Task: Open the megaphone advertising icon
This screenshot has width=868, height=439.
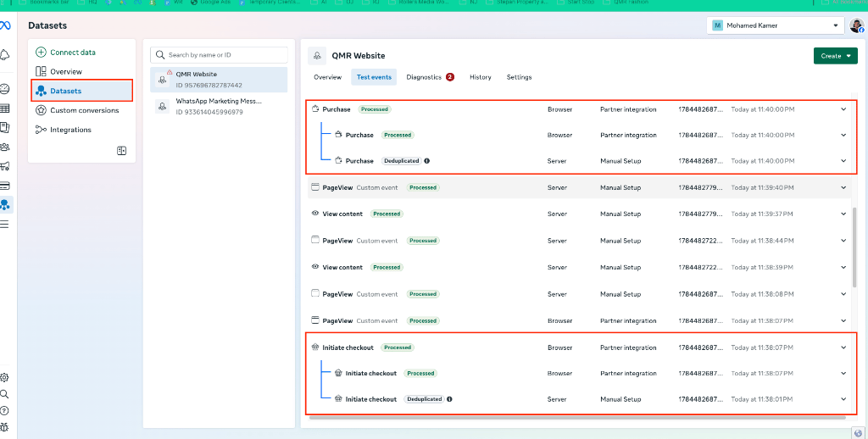Action: [5, 166]
